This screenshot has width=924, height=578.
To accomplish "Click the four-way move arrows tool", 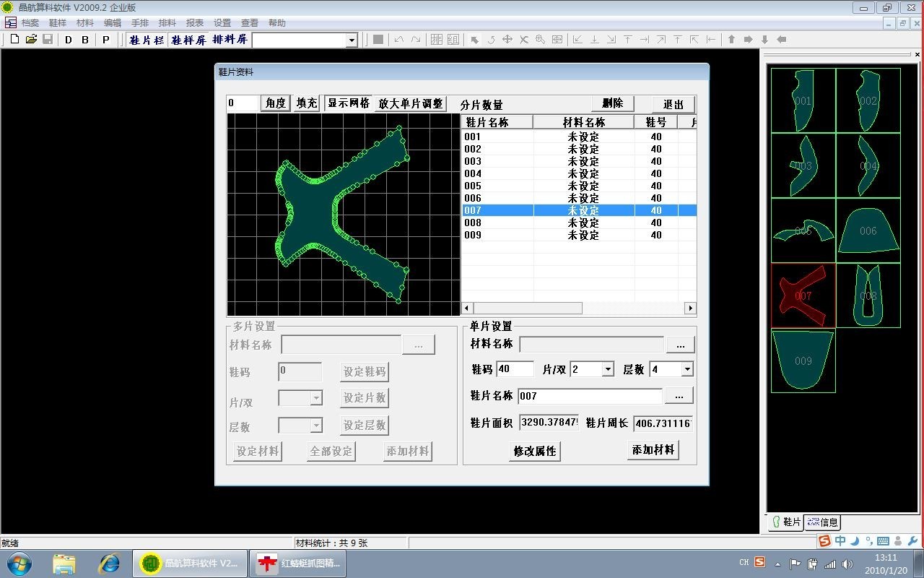I will coord(507,40).
